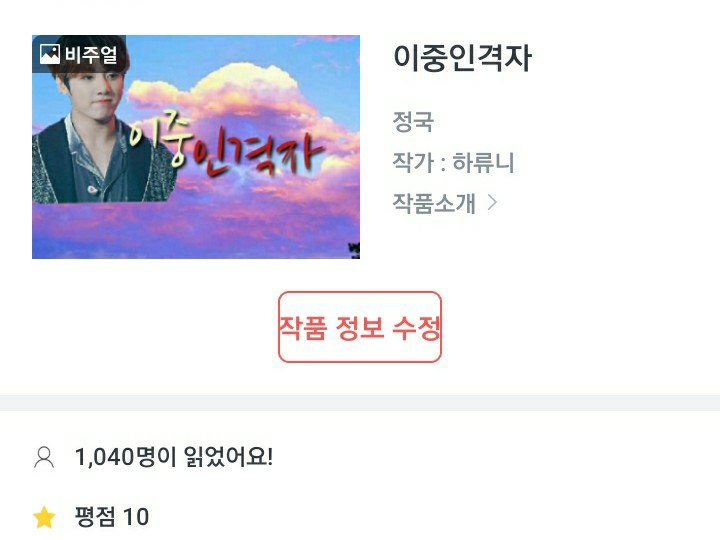Expand the 작품소개 section
Screen dimensions: 720x540
[x=444, y=203]
